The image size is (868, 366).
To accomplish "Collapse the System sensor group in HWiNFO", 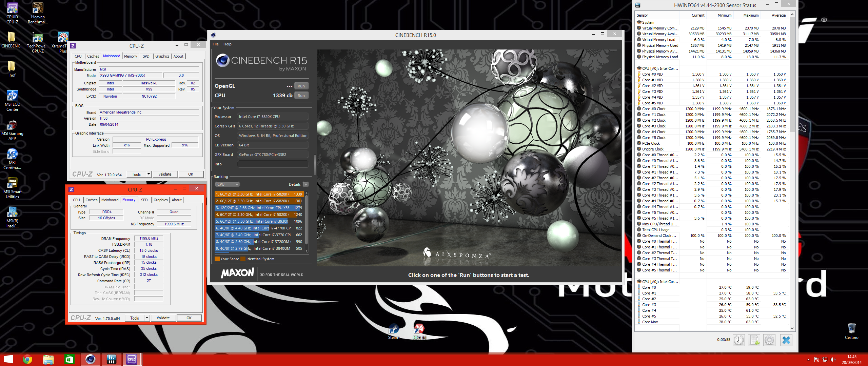I will [639, 22].
